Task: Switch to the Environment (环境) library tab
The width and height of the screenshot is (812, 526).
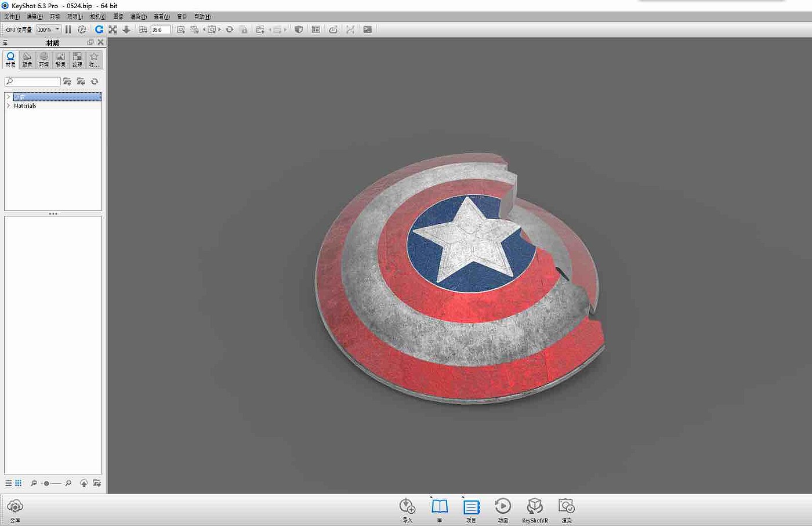Action: [43, 59]
